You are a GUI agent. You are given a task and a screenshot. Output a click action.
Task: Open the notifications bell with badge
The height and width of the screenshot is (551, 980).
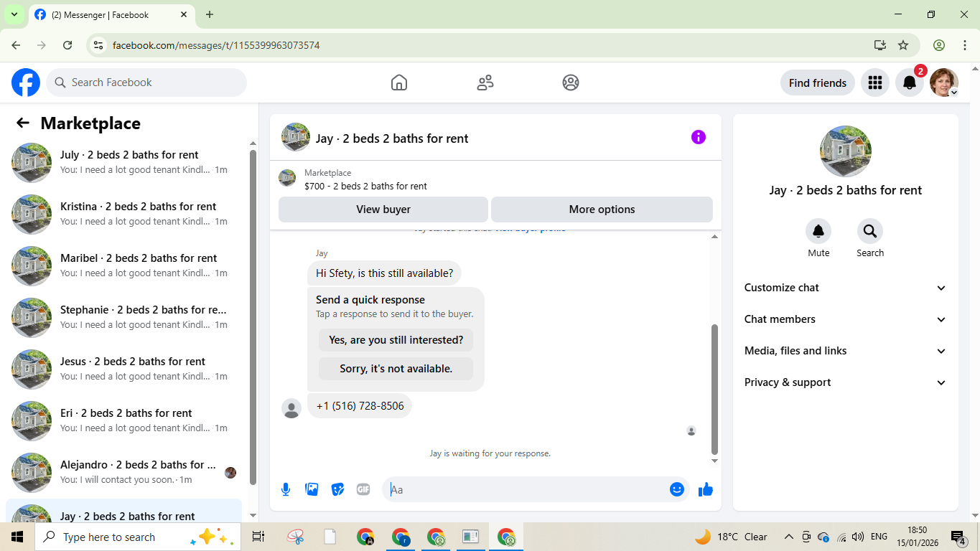pos(910,83)
